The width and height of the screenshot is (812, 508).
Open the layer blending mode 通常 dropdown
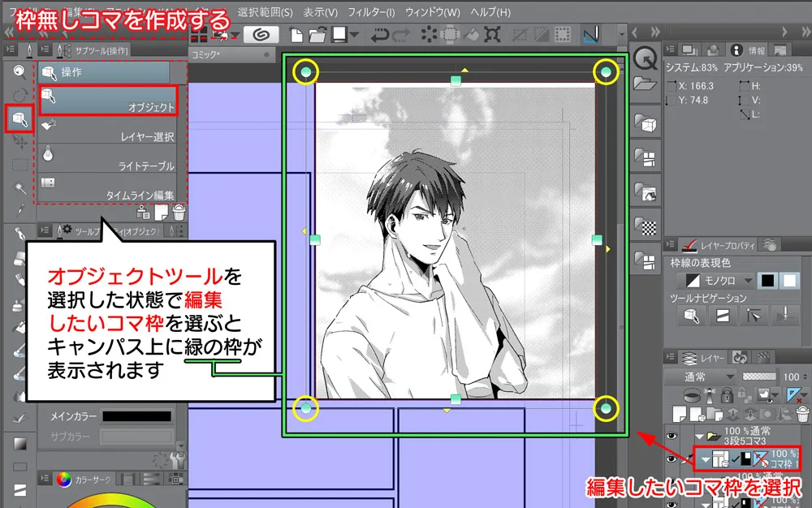pyautogui.click(x=702, y=377)
